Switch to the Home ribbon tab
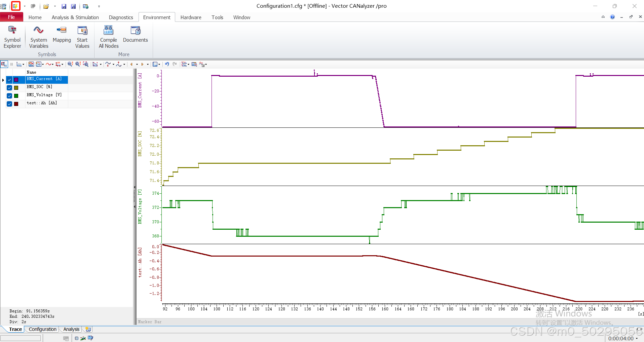 [35, 17]
